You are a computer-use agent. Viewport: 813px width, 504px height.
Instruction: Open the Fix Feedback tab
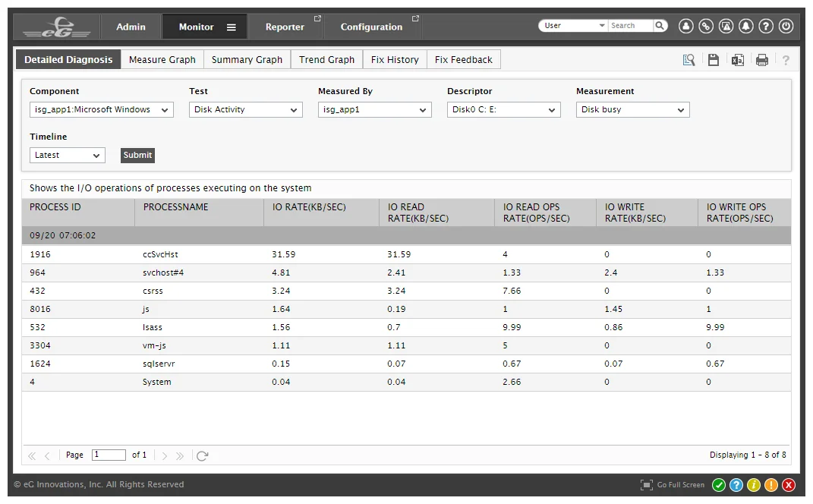click(x=464, y=60)
